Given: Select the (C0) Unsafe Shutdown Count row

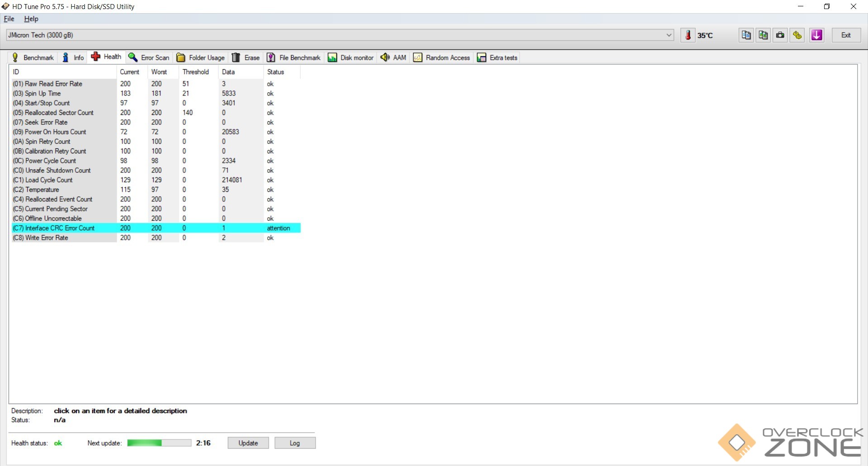Looking at the screenshot, I should click(156, 170).
